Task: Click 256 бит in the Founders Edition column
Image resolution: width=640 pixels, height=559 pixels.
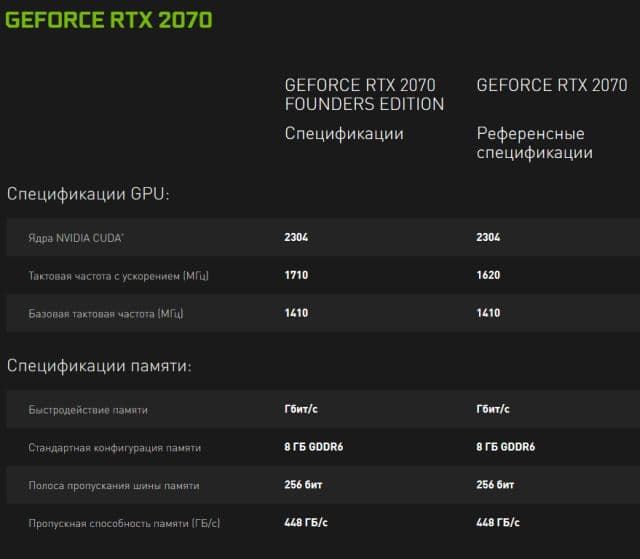Action: (x=303, y=485)
